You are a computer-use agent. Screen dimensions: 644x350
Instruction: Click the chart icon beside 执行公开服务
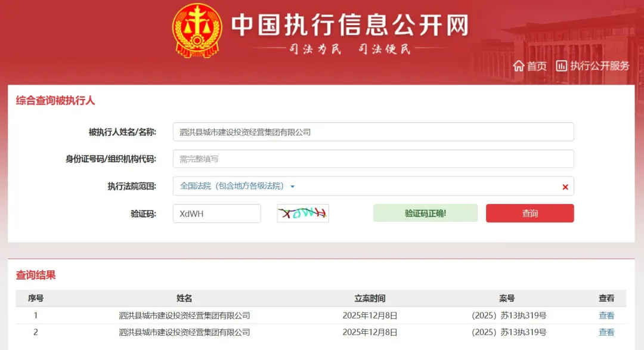click(561, 66)
